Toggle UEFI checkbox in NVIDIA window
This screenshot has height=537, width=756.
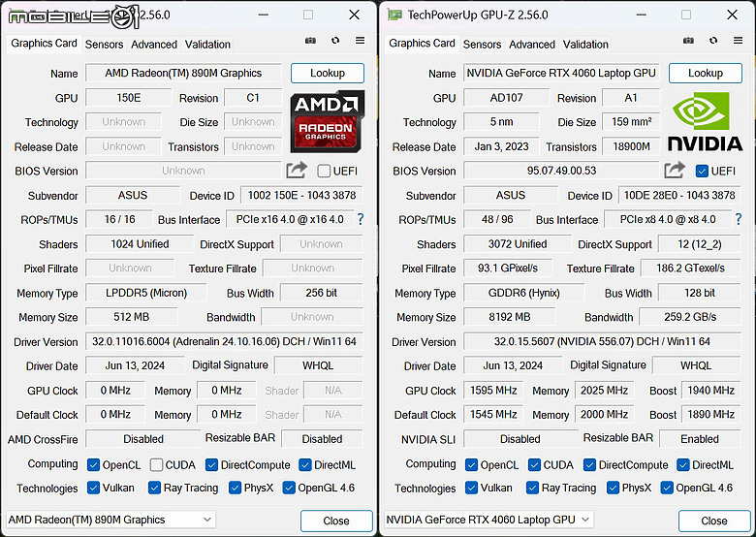702,172
